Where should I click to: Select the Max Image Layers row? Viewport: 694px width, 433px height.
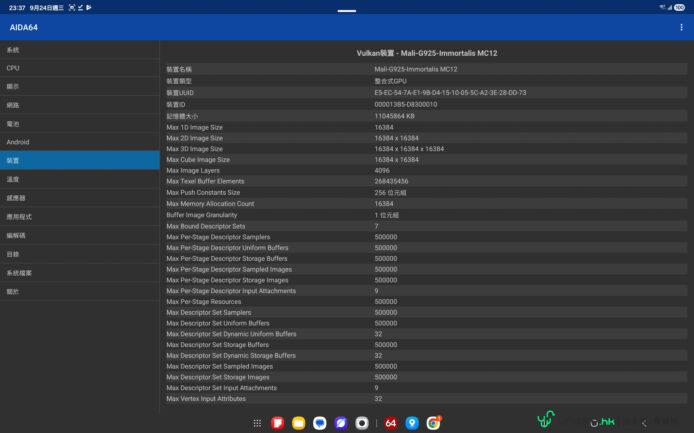click(426, 170)
